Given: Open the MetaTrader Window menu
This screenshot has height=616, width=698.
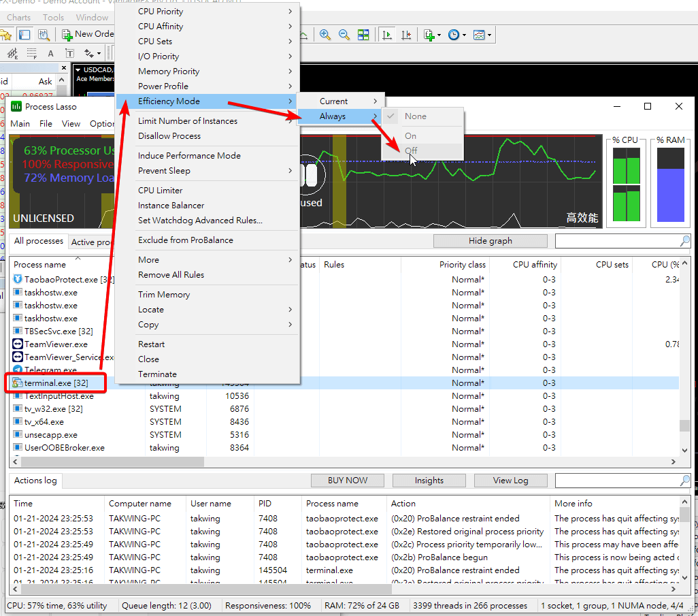Looking at the screenshot, I should click(x=92, y=18).
